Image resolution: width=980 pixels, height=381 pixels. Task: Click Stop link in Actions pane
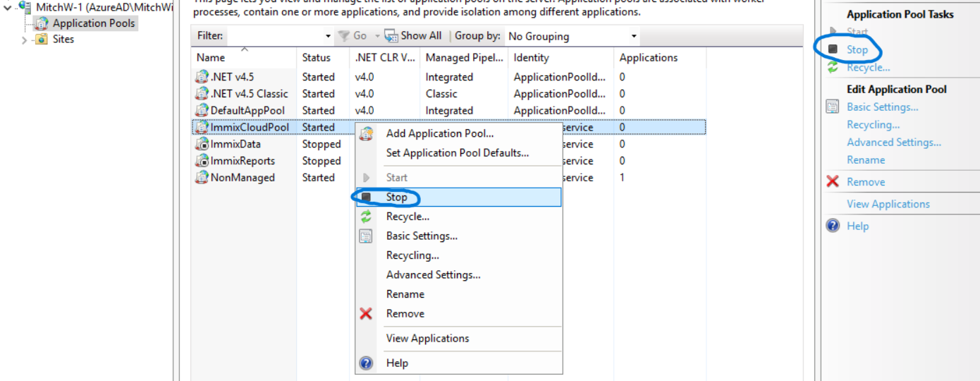(x=857, y=49)
